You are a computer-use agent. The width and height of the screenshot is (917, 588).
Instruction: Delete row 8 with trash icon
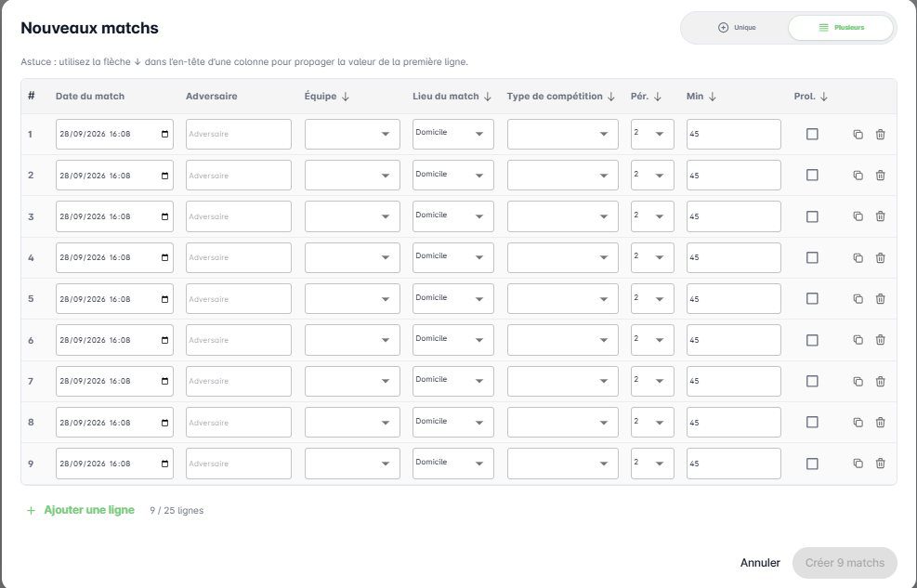pyautogui.click(x=880, y=422)
